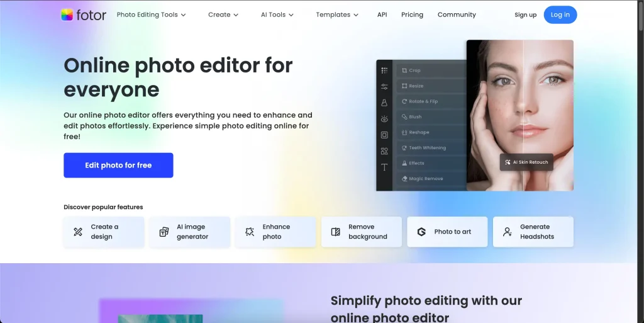Click the Photo Editing Tools chevron arrow

click(x=183, y=15)
